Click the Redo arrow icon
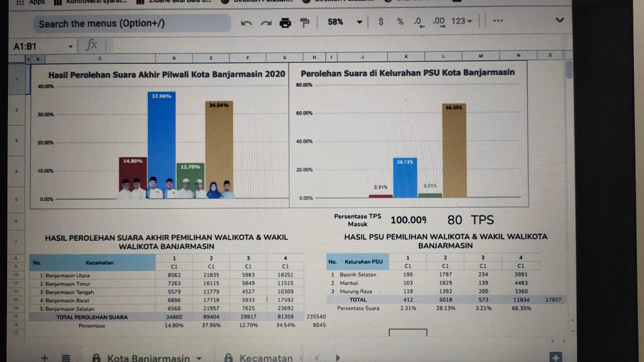Viewport: 644px width, 362px height. point(266,23)
